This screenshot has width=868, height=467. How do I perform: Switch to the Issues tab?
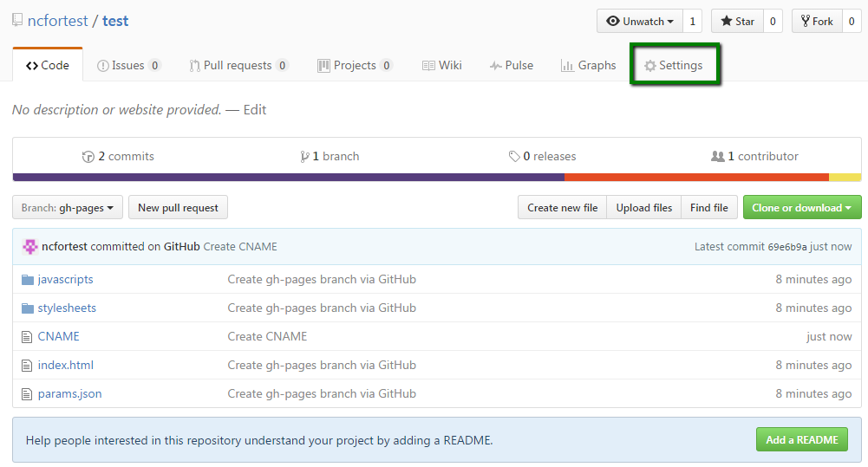click(129, 65)
